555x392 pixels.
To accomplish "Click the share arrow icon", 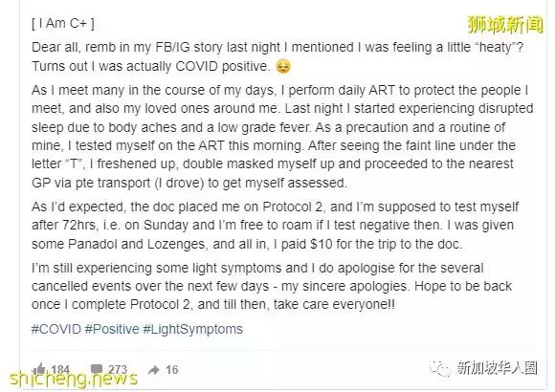I will pyautogui.click(x=154, y=370).
